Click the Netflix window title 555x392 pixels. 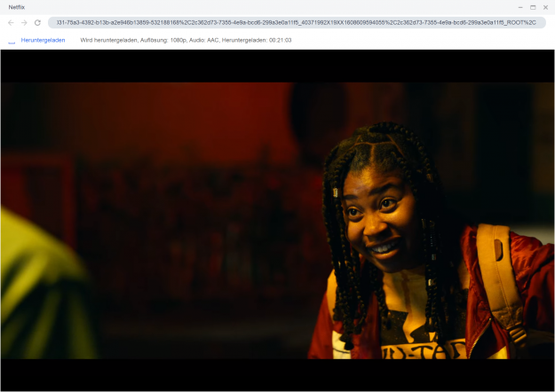click(x=16, y=7)
